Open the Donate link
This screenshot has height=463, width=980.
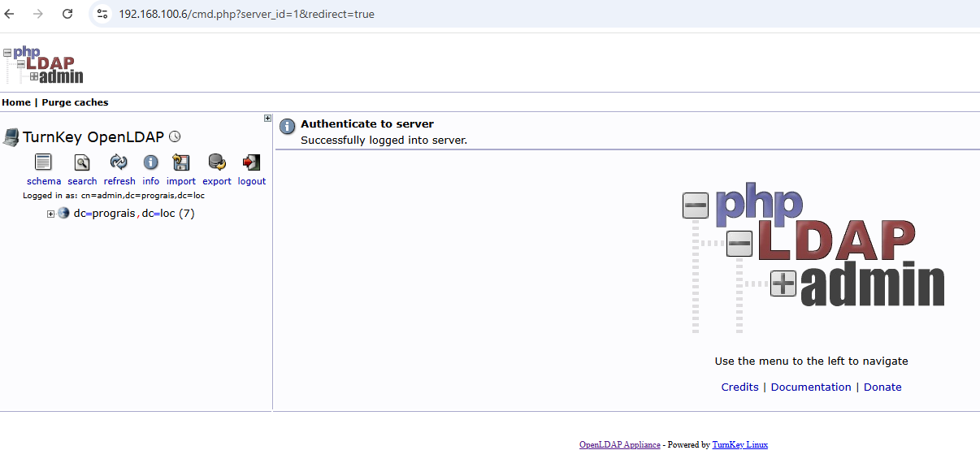882,387
